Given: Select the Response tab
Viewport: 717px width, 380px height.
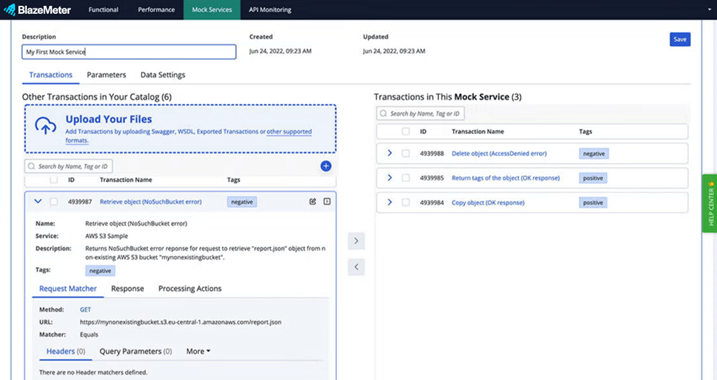Looking at the screenshot, I should pos(128,289).
